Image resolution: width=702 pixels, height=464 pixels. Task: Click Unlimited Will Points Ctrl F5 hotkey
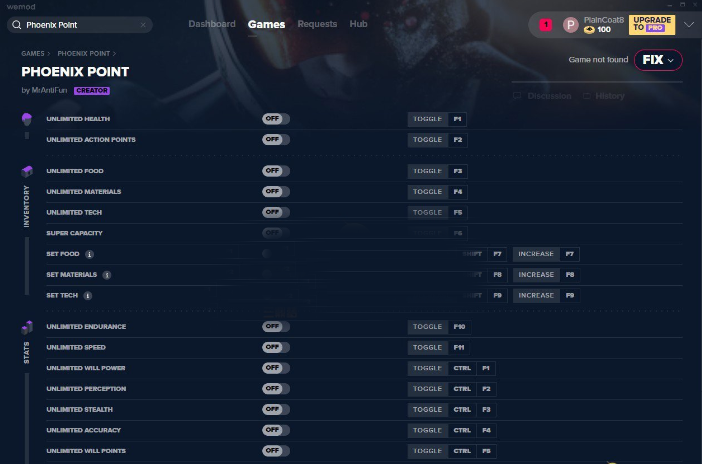click(452, 451)
